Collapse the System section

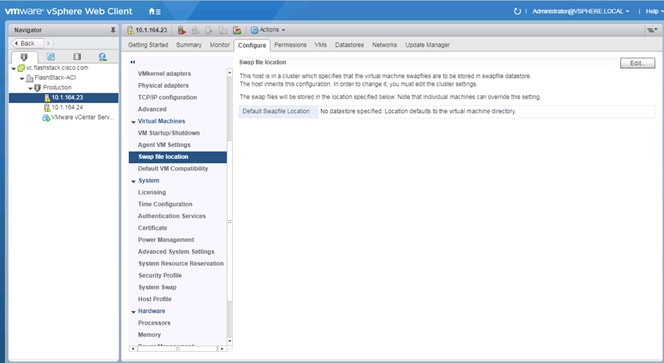(133, 181)
